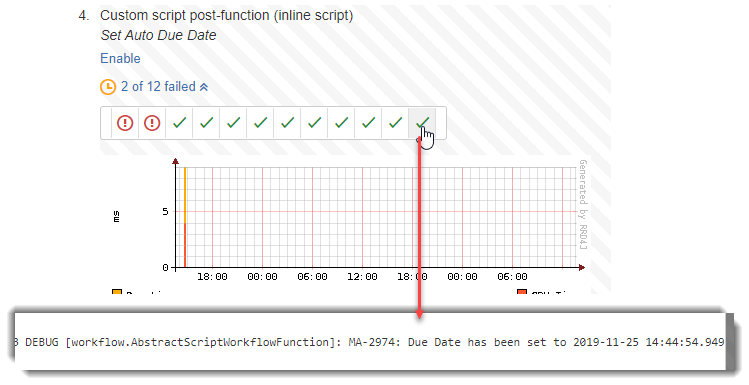
Task: Select the fourth execution checkmark
Action: coord(206,123)
